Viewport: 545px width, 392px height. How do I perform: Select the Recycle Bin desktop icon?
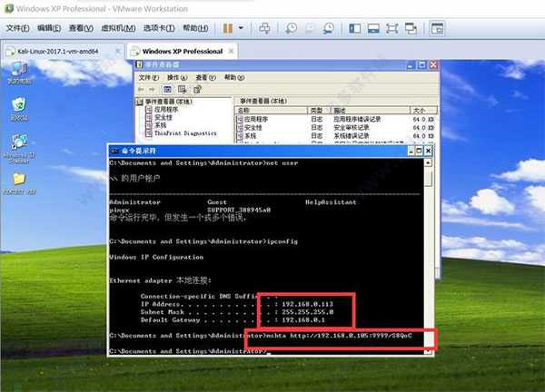pyautogui.click(x=19, y=110)
